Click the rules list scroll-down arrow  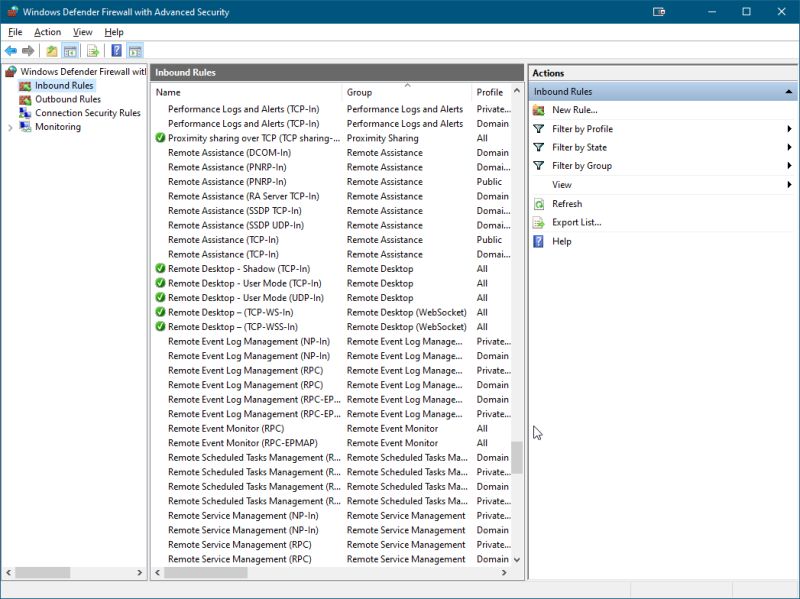tap(517, 560)
